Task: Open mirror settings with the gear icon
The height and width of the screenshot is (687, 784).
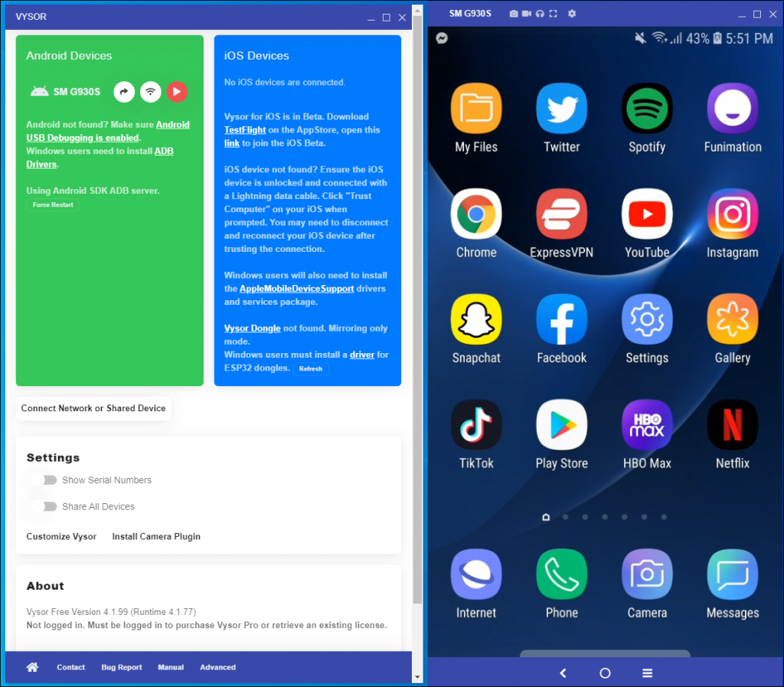Action: (x=572, y=13)
